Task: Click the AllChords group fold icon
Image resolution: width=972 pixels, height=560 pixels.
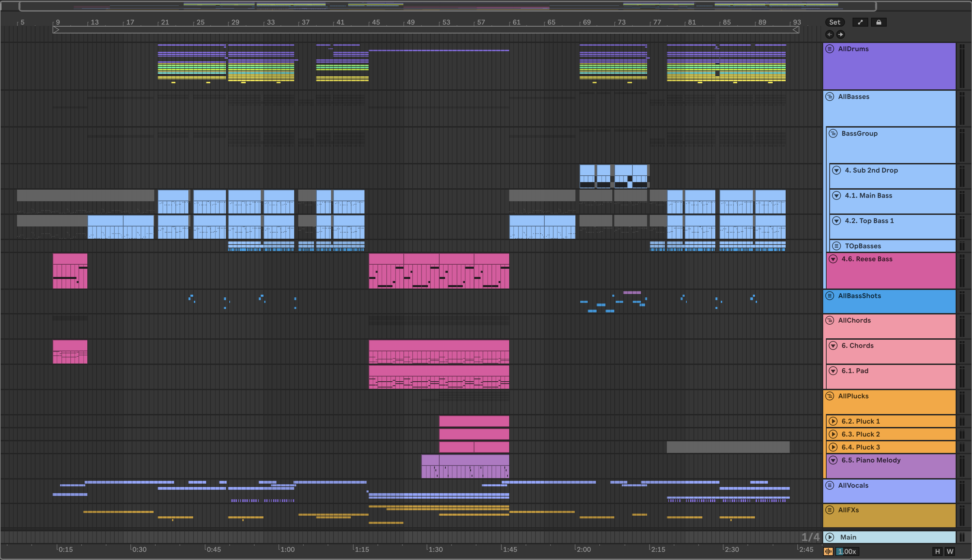Action: (830, 320)
